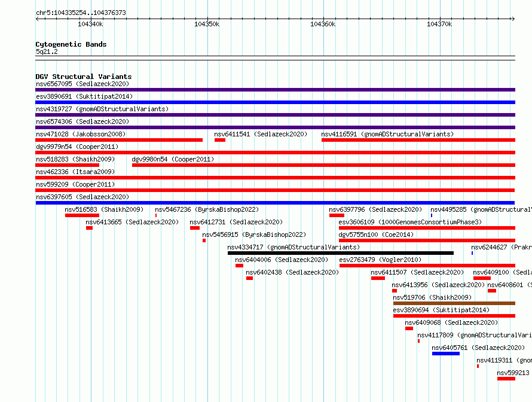Screen dimensions: 532x402
Task: Click the 104340k ruler position label
Action: tap(90, 24)
